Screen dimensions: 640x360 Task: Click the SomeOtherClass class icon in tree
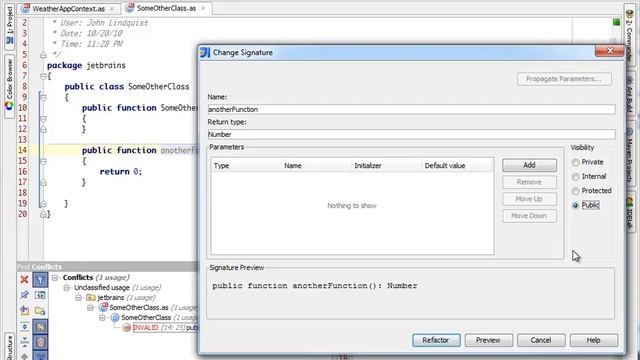pyautogui.click(x=115, y=318)
